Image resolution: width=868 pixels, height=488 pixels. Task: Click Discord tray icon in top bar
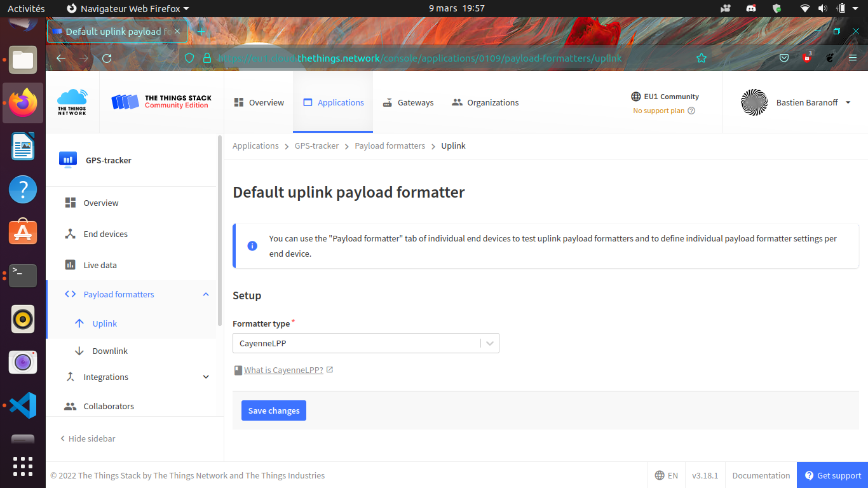750,8
